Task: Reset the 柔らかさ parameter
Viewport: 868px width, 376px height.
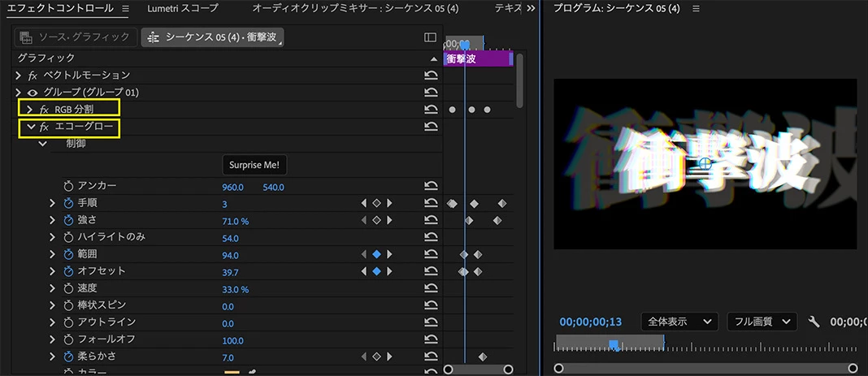Action: pyautogui.click(x=431, y=357)
